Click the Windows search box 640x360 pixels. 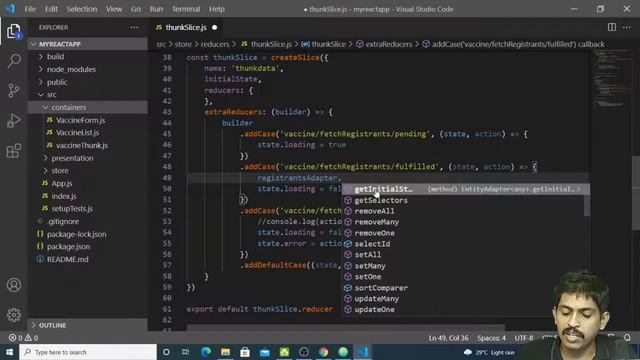(88, 352)
